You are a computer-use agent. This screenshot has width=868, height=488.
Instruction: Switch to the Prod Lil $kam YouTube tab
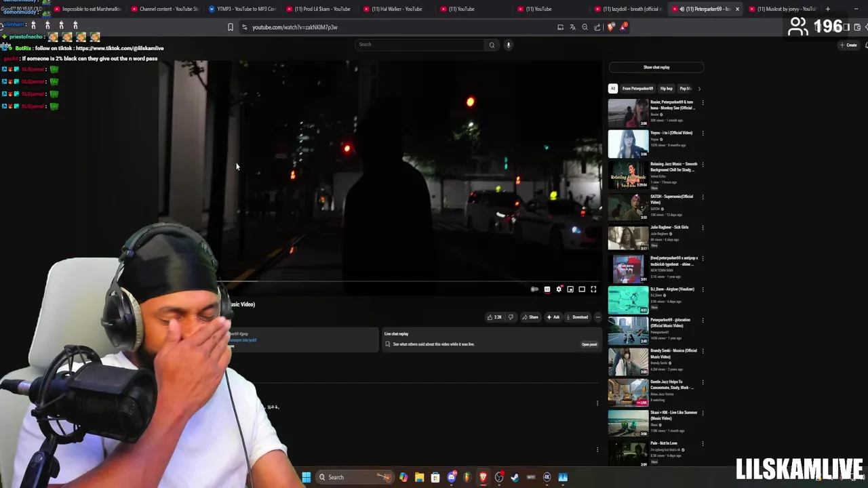(x=322, y=9)
